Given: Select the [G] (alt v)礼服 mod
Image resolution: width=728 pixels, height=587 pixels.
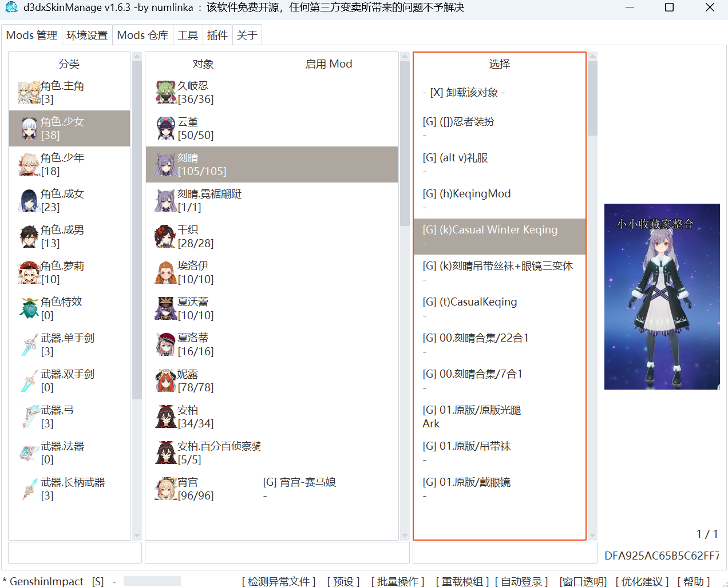Looking at the screenshot, I should click(500, 165).
